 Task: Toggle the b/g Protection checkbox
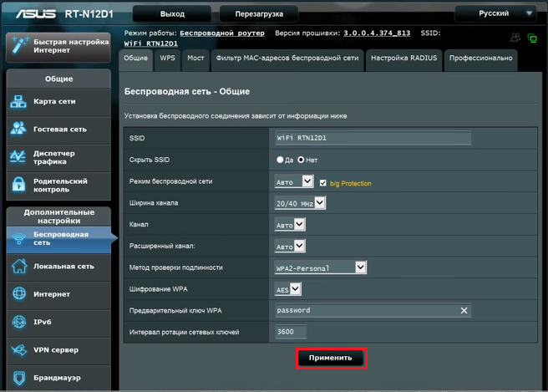pos(323,182)
